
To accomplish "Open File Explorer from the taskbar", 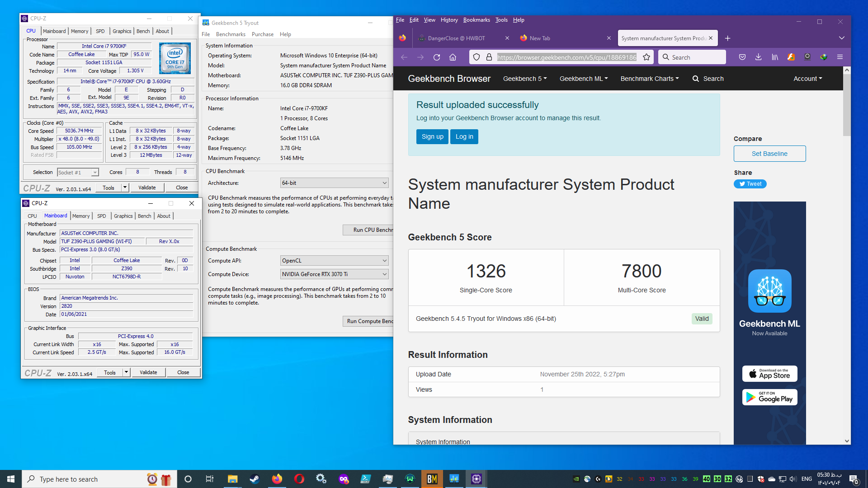I will coord(232,479).
